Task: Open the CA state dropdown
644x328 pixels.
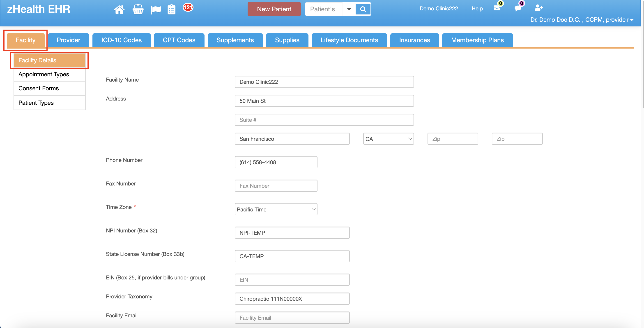Action: [x=388, y=139]
